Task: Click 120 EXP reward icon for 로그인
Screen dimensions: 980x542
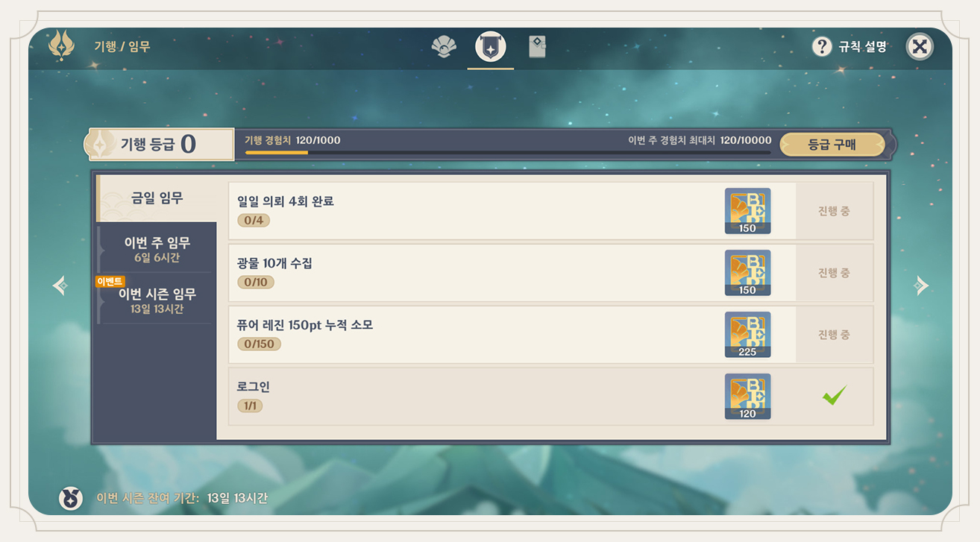Action: pyautogui.click(x=747, y=397)
